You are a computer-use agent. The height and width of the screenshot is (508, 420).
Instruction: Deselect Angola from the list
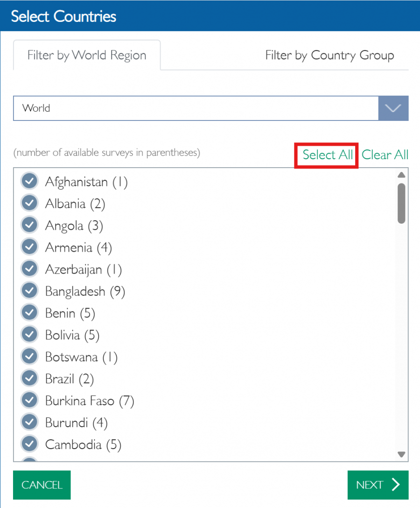(29, 225)
